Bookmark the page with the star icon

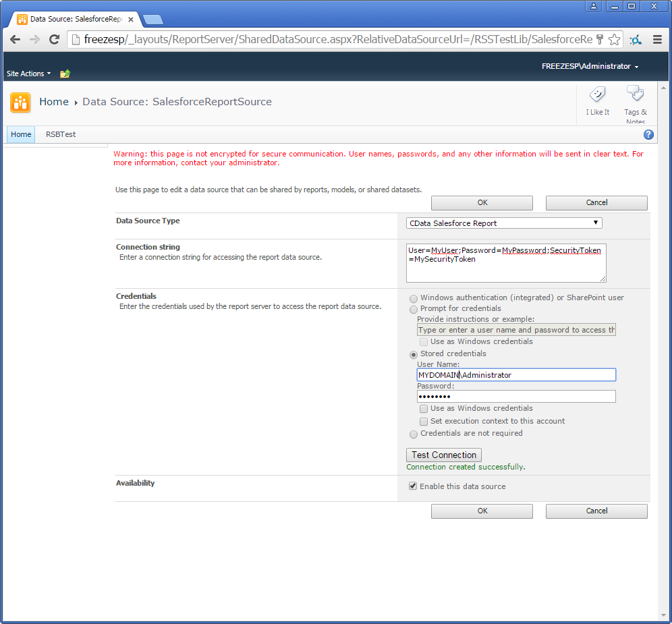click(x=614, y=40)
